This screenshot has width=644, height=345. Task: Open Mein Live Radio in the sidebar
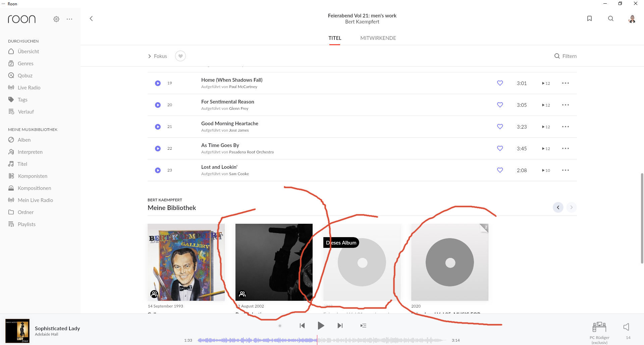point(31,200)
